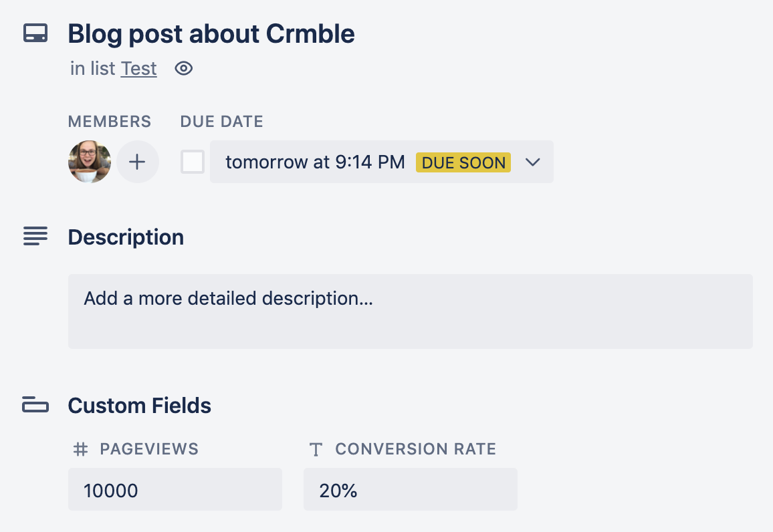Click the eye watch icon
This screenshot has height=532, width=773.
click(183, 68)
